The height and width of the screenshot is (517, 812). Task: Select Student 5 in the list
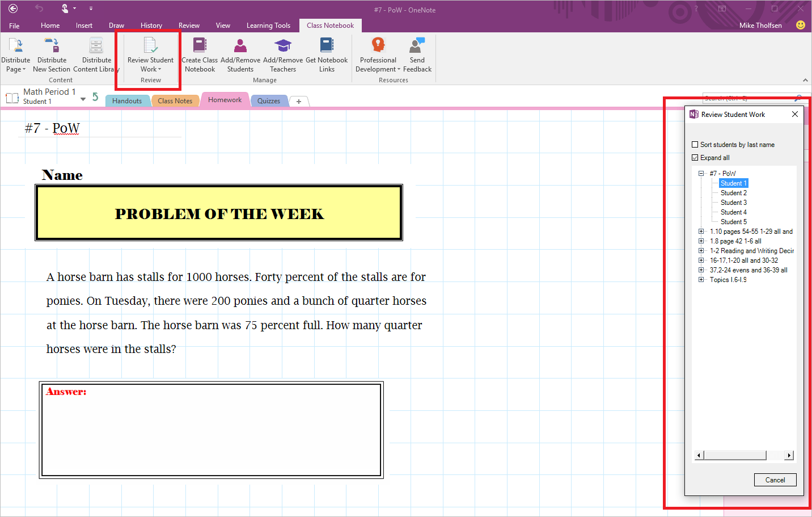pyautogui.click(x=734, y=222)
